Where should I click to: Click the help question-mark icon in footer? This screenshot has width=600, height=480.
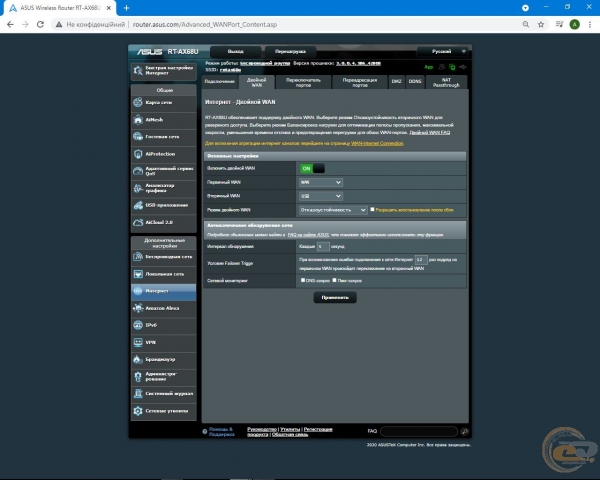pyautogui.click(x=205, y=431)
